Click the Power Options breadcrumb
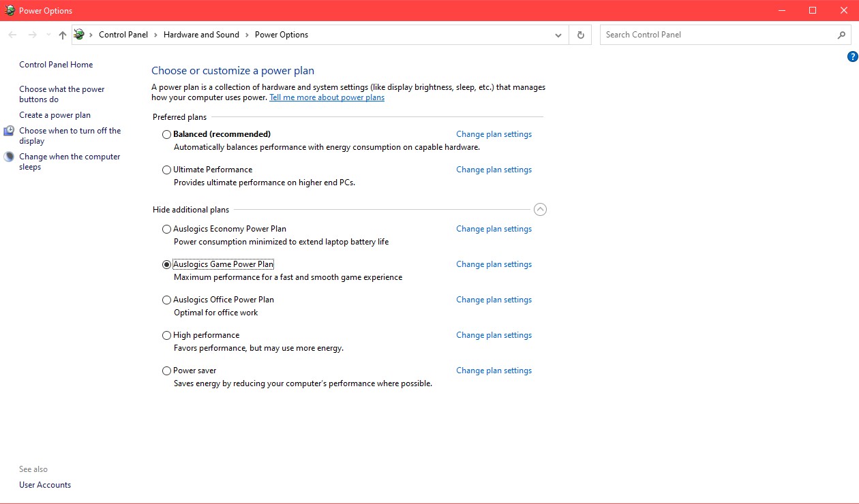The image size is (859, 504). click(x=282, y=35)
